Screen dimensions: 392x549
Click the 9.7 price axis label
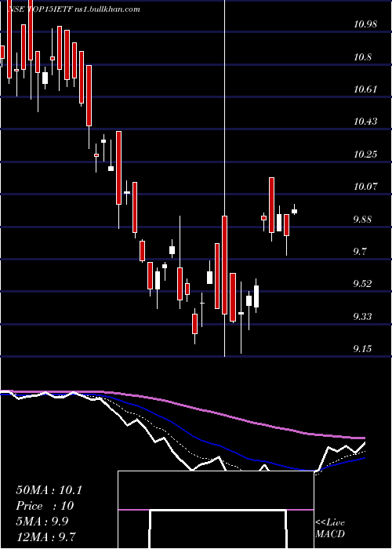click(360, 252)
